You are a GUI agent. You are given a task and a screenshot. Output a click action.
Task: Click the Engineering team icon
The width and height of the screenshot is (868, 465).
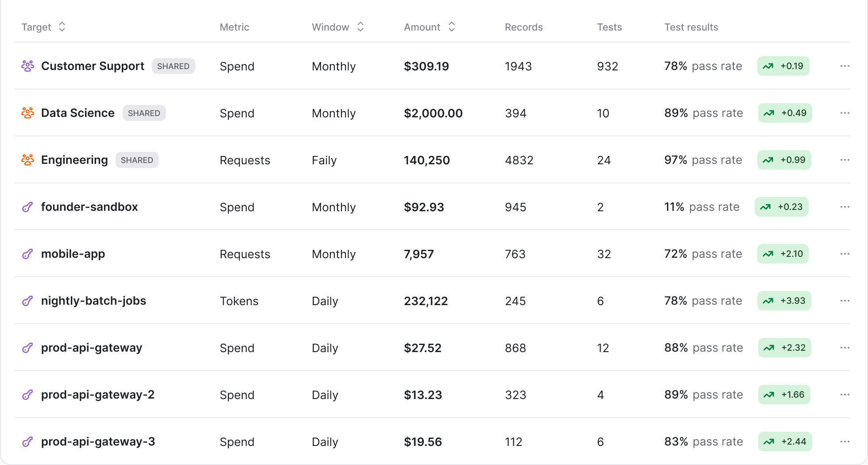tap(27, 160)
